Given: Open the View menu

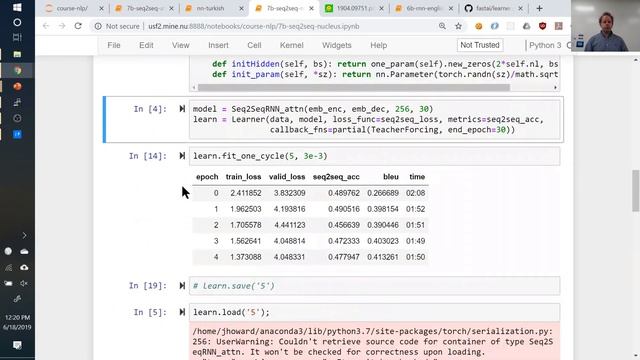Looking at the screenshot, I should (180, 45).
